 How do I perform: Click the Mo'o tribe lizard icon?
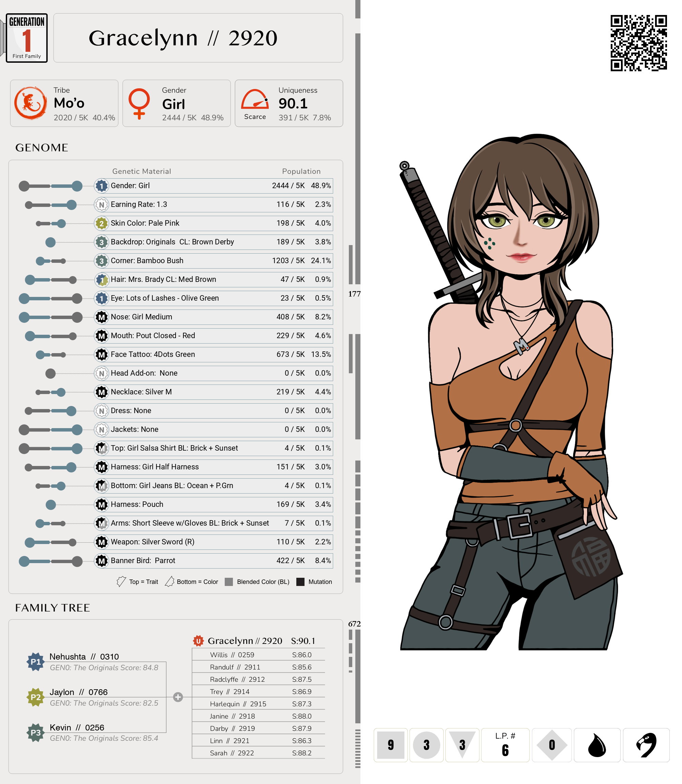click(x=30, y=103)
